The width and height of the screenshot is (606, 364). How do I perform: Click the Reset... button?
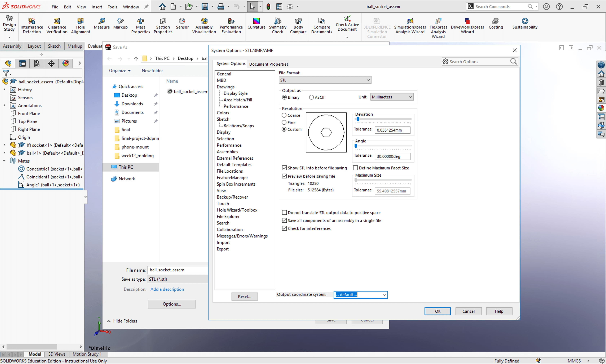pyautogui.click(x=244, y=297)
